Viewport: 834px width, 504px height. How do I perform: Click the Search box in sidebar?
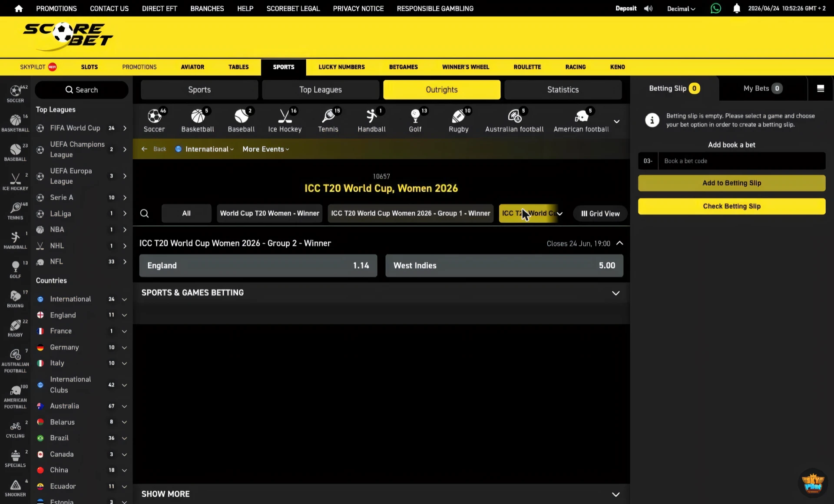click(82, 90)
